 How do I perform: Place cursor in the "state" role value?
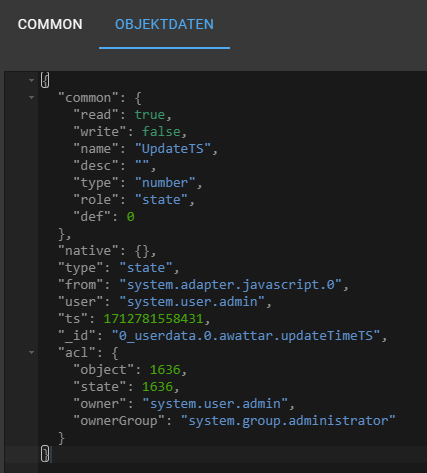coord(161,200)
